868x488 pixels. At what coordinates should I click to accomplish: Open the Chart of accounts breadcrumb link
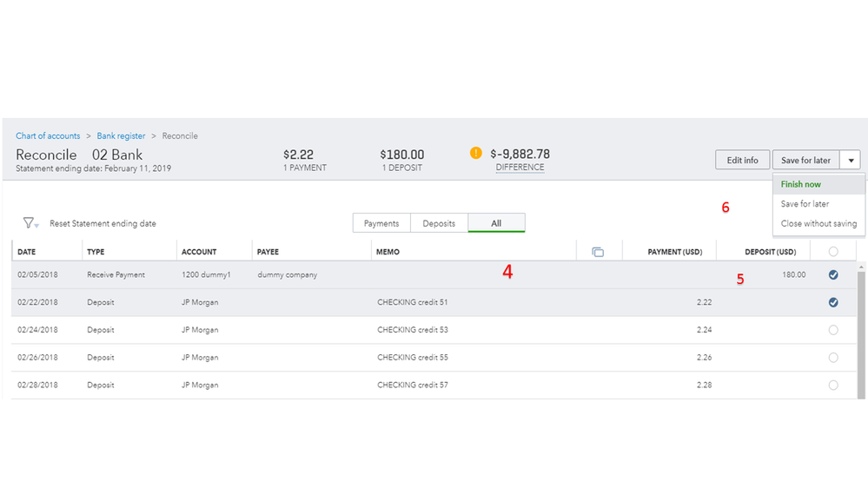pos(48,136)
